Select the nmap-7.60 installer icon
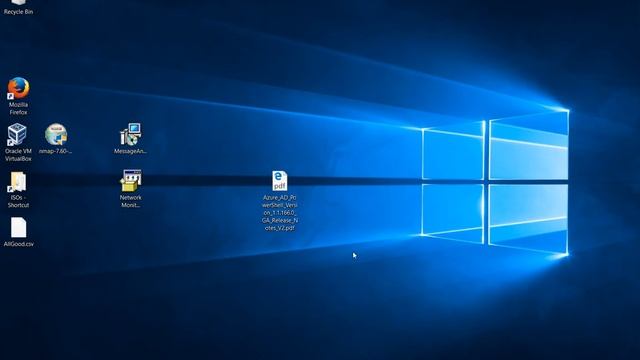This screenshot has width=640, height=360. pyautogui.click(x=56, y=134)
